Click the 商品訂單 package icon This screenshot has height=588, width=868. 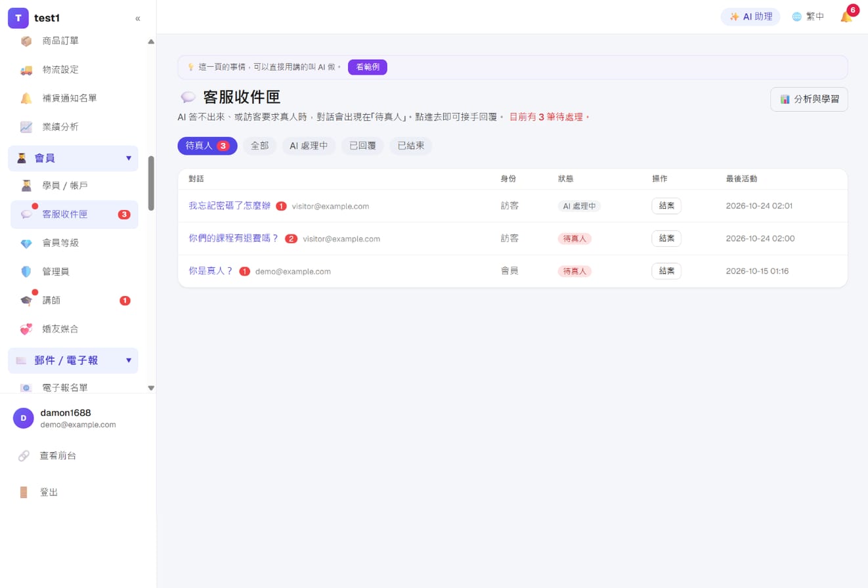26,41
